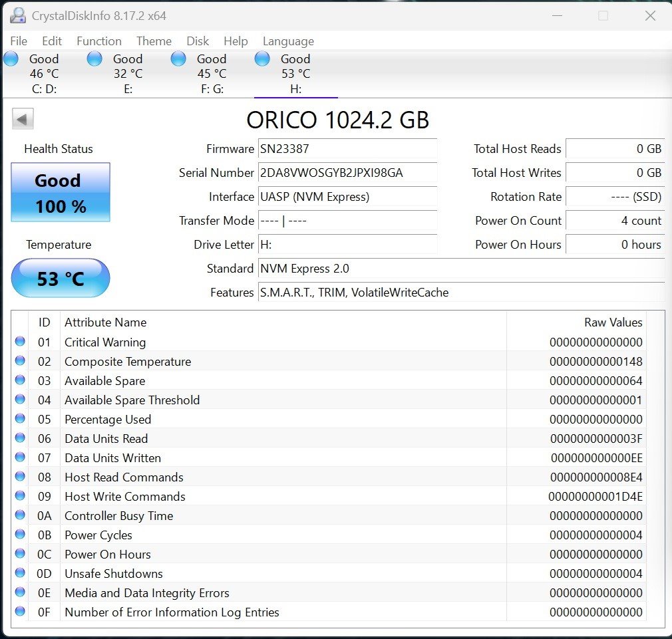Screen dimensions: 672x639
Task: Click status orb for Critical Warning row
Action: pos(20,341)
